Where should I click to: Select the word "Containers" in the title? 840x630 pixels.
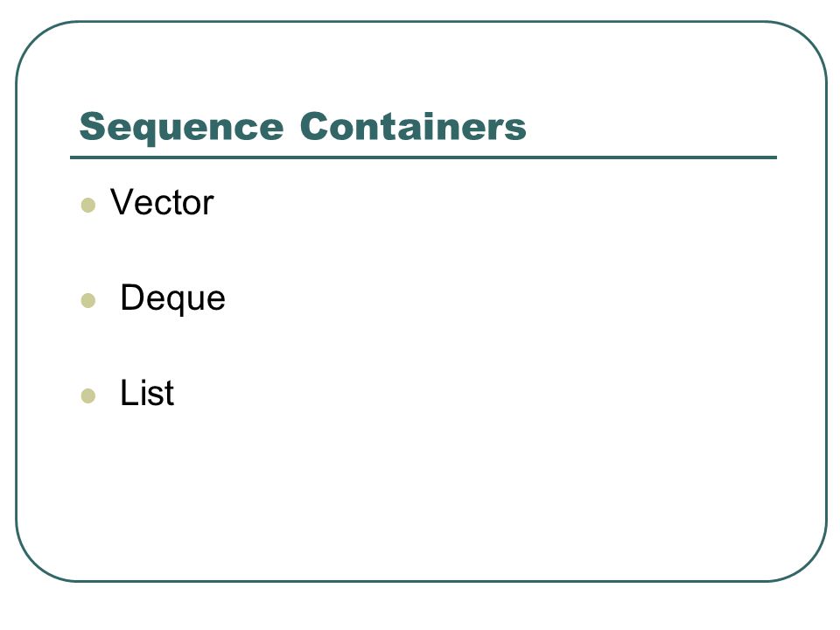tap(413, 126)
